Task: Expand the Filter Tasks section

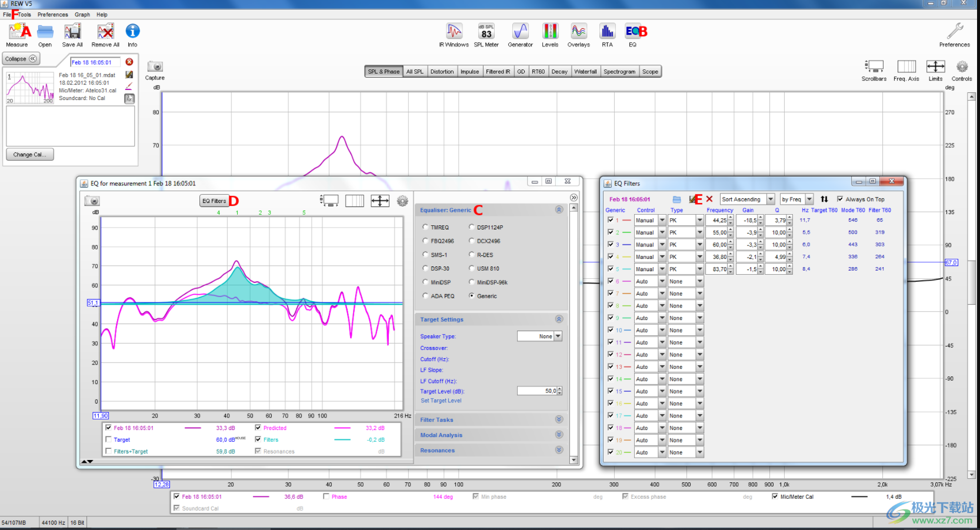Action: [559, 419]
